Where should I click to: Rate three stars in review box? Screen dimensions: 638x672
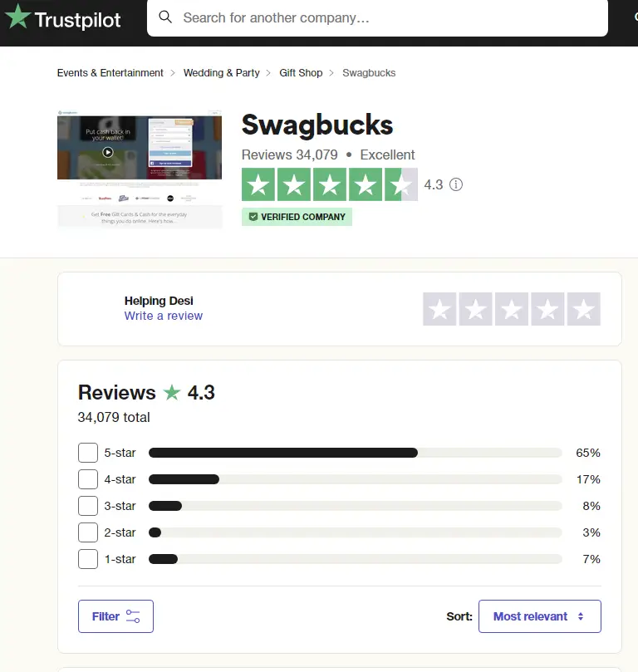[x=512, y=309]
